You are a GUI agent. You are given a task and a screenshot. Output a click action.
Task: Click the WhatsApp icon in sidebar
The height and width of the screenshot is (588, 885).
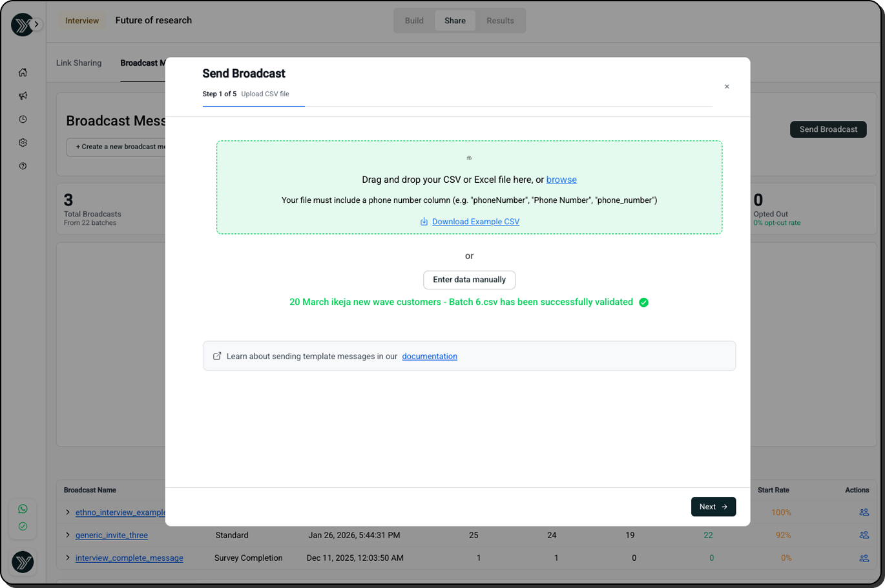(x=23, y=509)
